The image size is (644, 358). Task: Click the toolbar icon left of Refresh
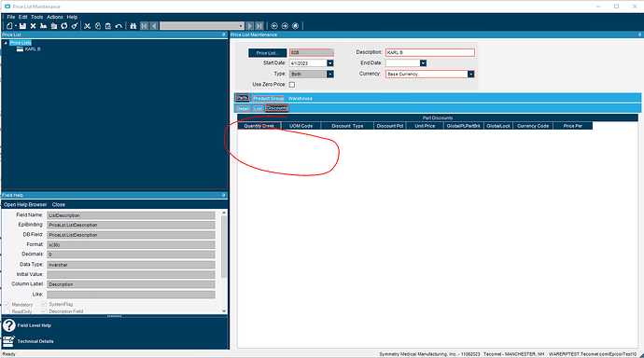[54, 26]
